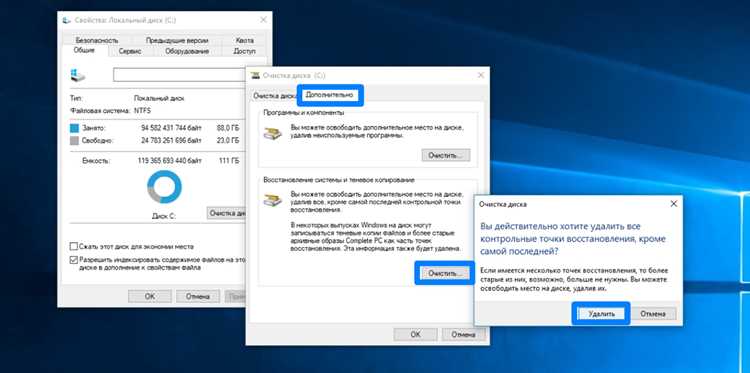Screen dimensions: 750x373
Task: Click the drive icon in properties window
Action: [x=77, y=74]
